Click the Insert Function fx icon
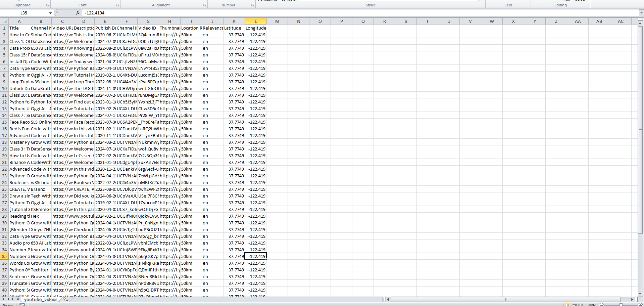This screenshot has height=306, width=644. 78,13
